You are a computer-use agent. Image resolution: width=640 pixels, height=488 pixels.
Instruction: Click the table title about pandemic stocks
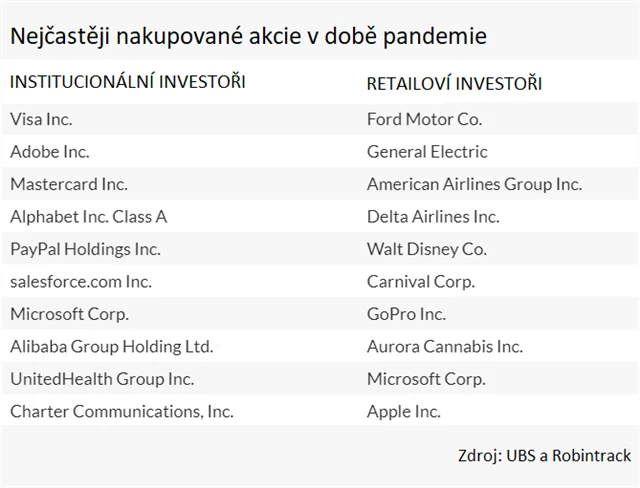[x=248, y=37]
